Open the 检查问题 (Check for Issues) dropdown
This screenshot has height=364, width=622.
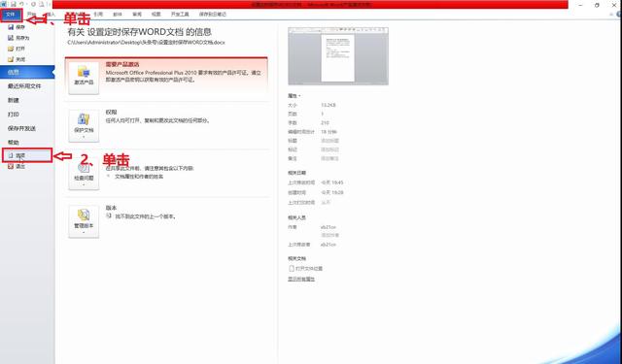[x=84, y=175]
